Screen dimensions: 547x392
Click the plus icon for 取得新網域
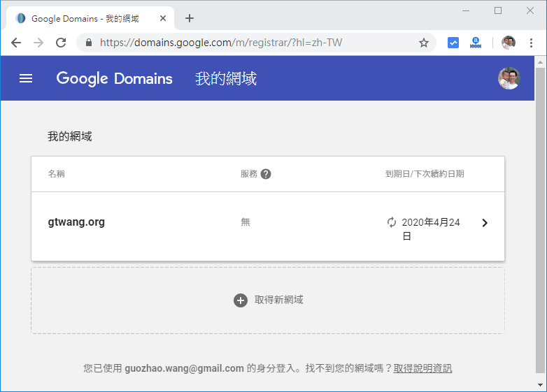pyautogui.click(x=241, y=300)
